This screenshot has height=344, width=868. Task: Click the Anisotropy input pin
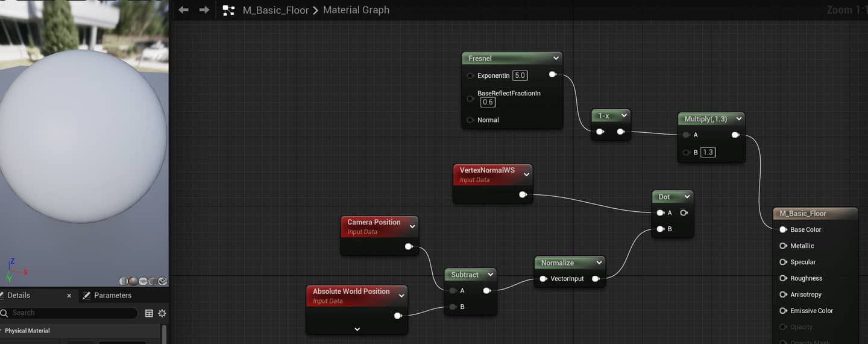click(784, 295)
